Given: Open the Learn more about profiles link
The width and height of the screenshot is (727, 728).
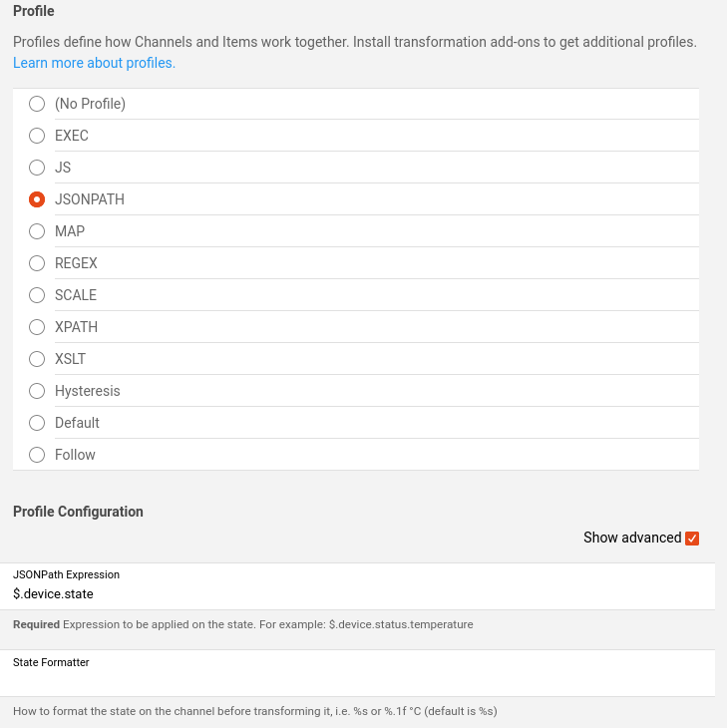Looking at the screenshot, I should click(94, 63).
